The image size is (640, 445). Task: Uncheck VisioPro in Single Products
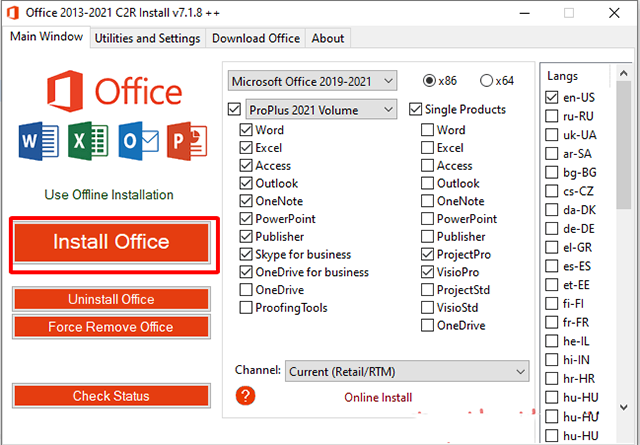(427, 272)
